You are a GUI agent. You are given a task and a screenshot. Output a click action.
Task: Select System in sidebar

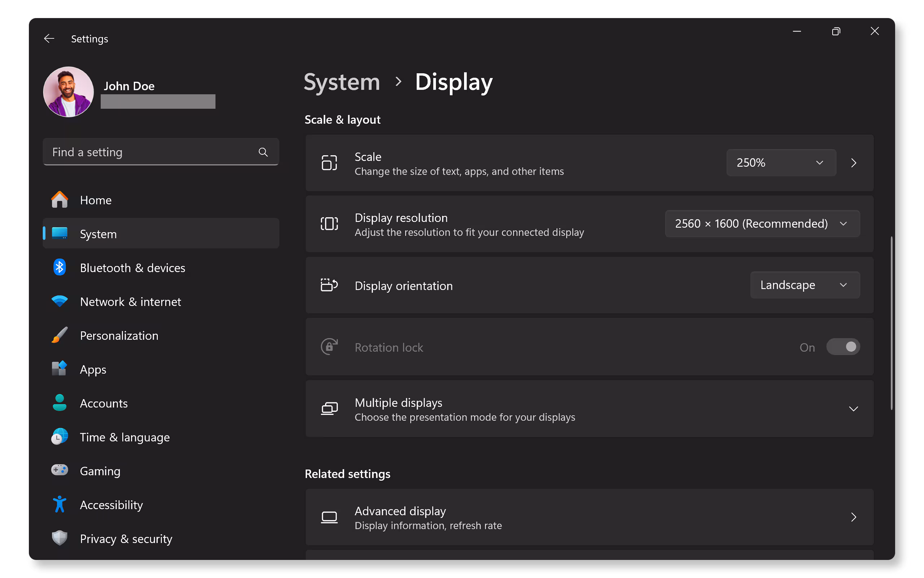(161, 233)
